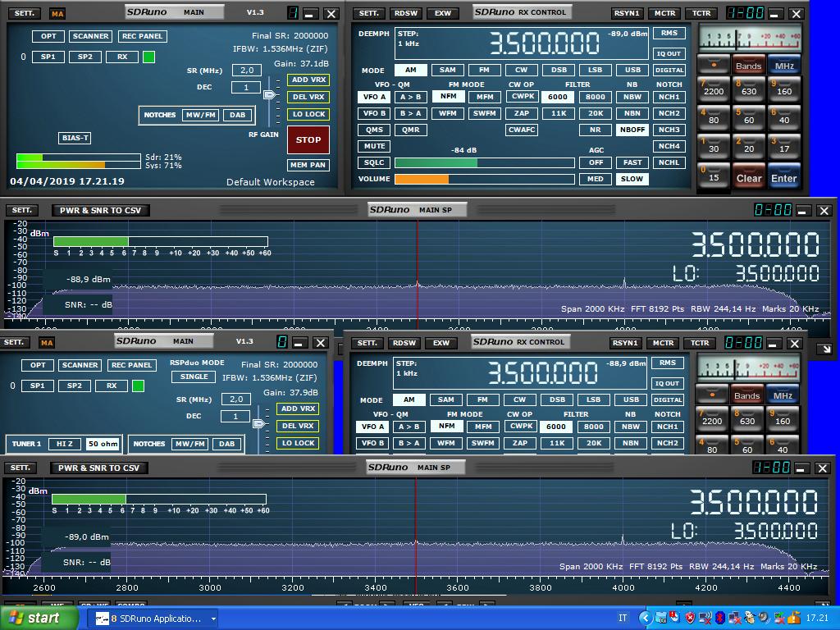Click the wireless network tray icon

point(705,618)
